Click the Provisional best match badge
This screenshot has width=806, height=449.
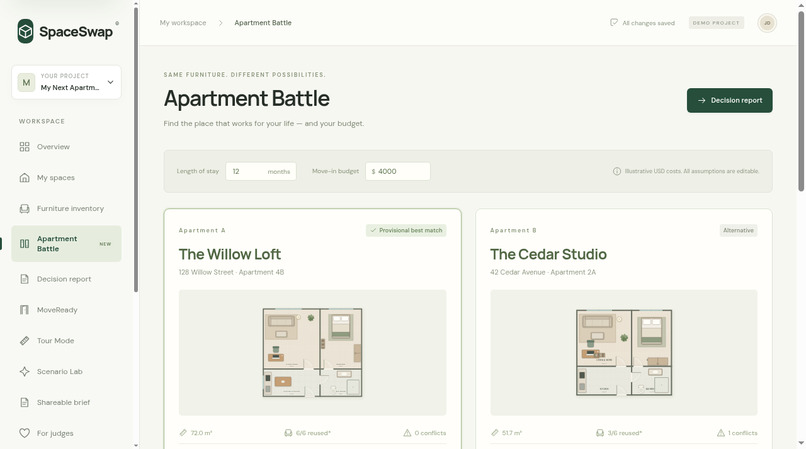pyautogui.click(x=406, y=230)
